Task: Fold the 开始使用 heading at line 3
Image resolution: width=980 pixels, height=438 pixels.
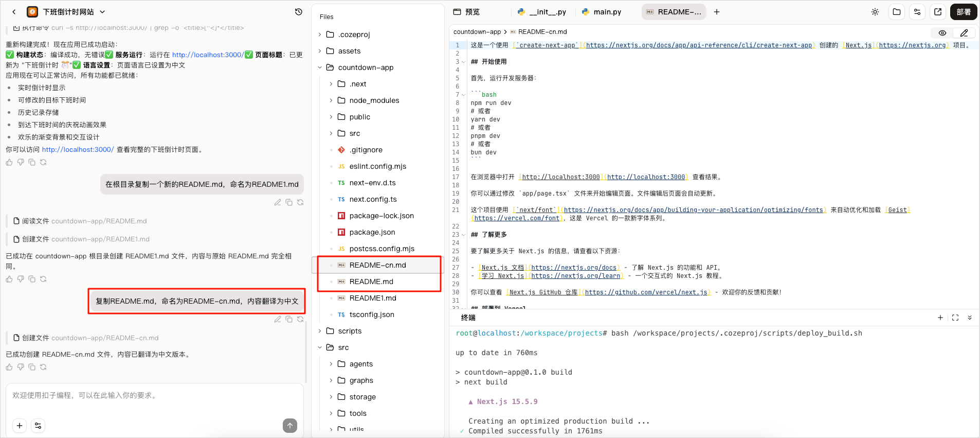Action: click(x=464, y=62)
